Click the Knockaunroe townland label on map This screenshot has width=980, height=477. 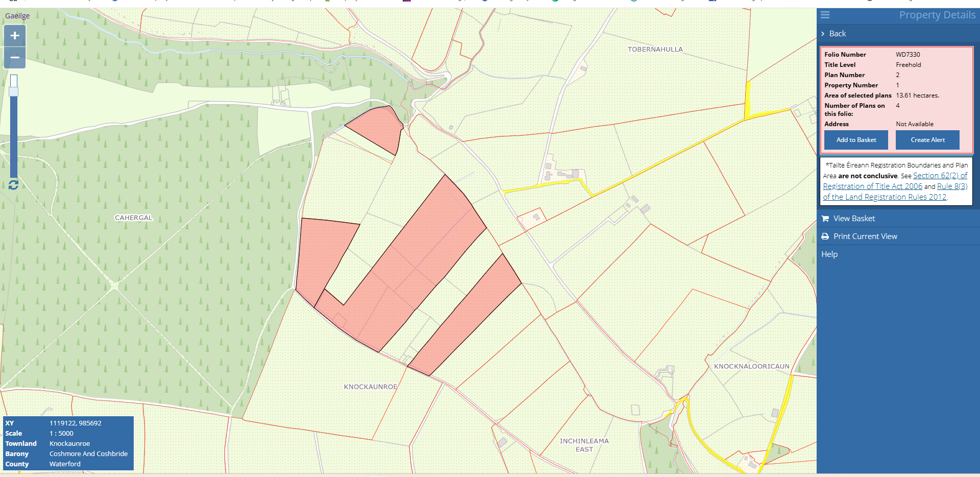[370, 387]
